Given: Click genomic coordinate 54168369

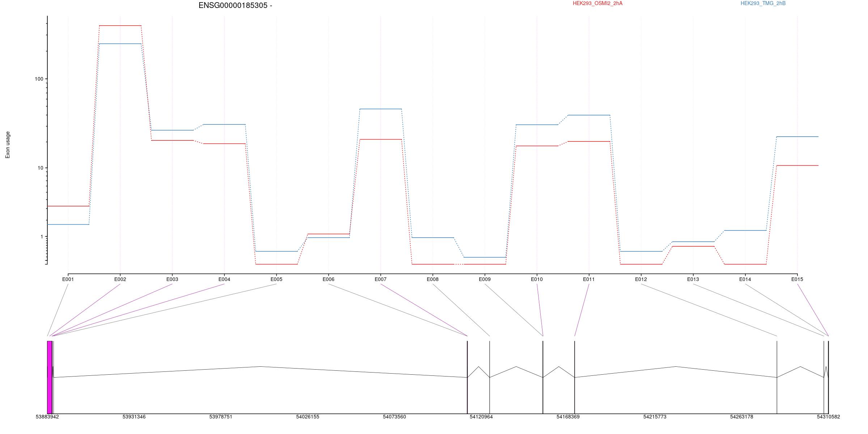Looking at the screenshot, I should 568,417.
